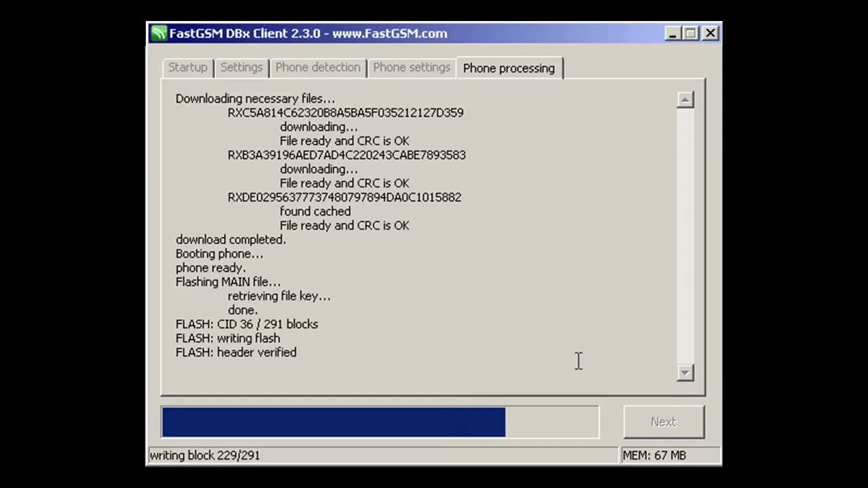Maximize the FastGSM DBx Client window
The width and height of the screenshot is (868, 488).
691,33
